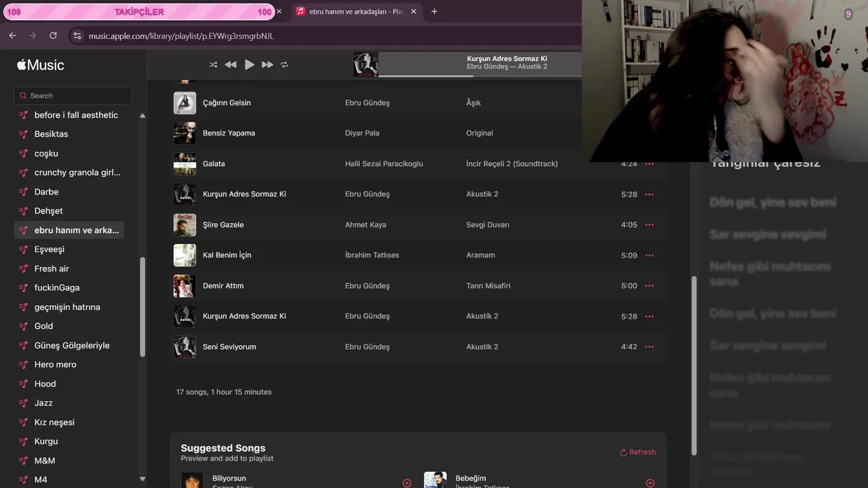Open site information icon in address bar
868x488 pixels.
coord(77,36)
